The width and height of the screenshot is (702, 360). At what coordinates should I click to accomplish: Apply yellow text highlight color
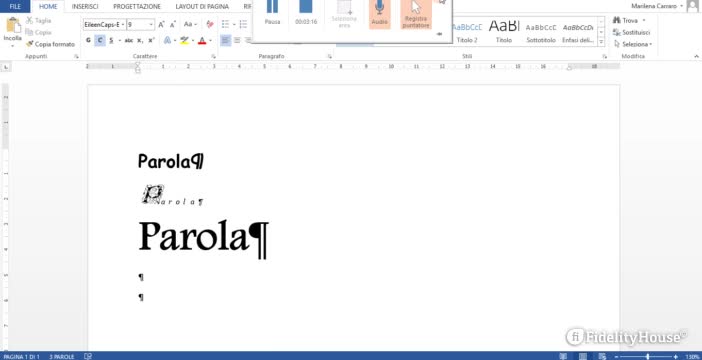pyautogui.click(x=184, y=40)
